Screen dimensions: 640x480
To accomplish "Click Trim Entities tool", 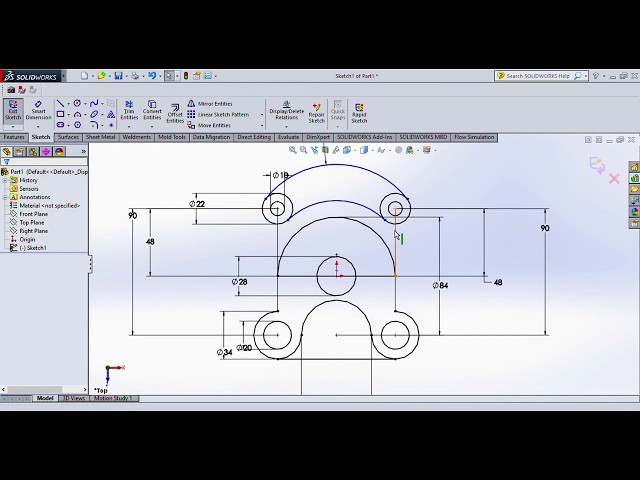I will pos(129,111).
